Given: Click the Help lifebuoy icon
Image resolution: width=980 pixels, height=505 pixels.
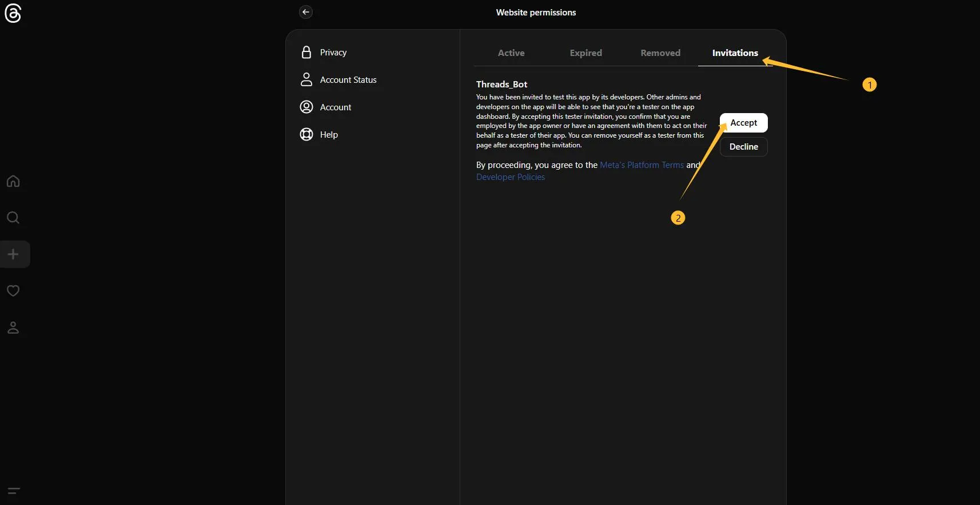Looking at the screenshot, I should 306,134.
